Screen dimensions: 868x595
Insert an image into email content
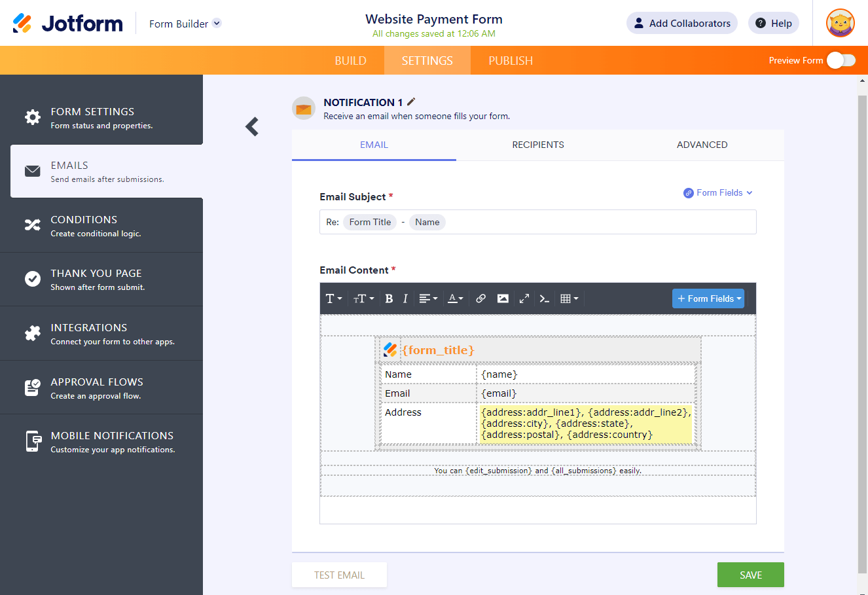503,298
